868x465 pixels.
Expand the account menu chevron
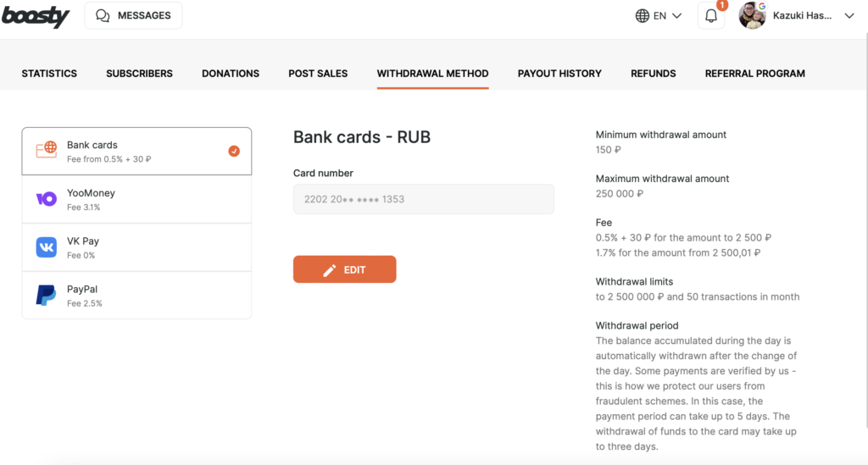(x=849, y=16)
